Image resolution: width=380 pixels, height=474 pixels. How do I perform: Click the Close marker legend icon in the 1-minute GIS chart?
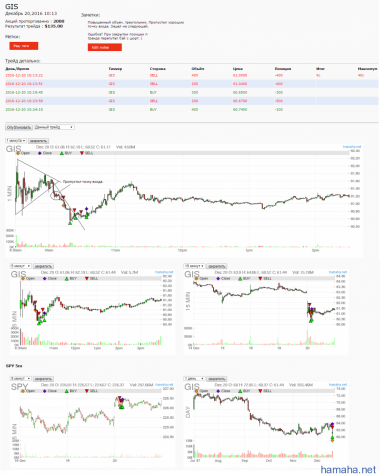[40, 153]
